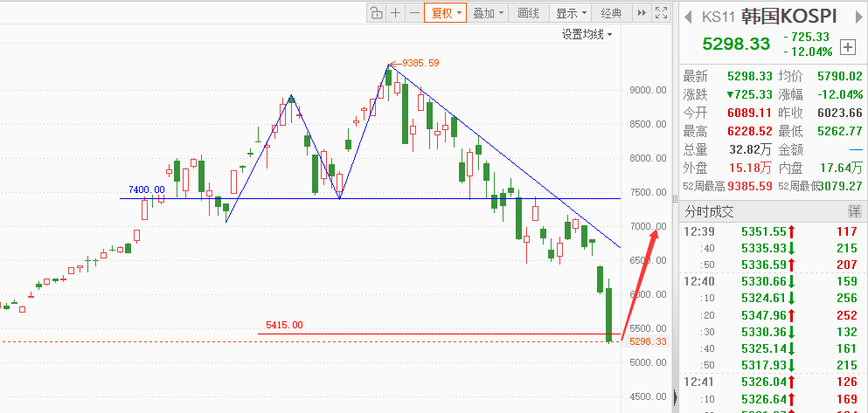The image size is (868, 413).
Task: Click the 52周最高 9385.59 value
Action: [x=749, y=186]
